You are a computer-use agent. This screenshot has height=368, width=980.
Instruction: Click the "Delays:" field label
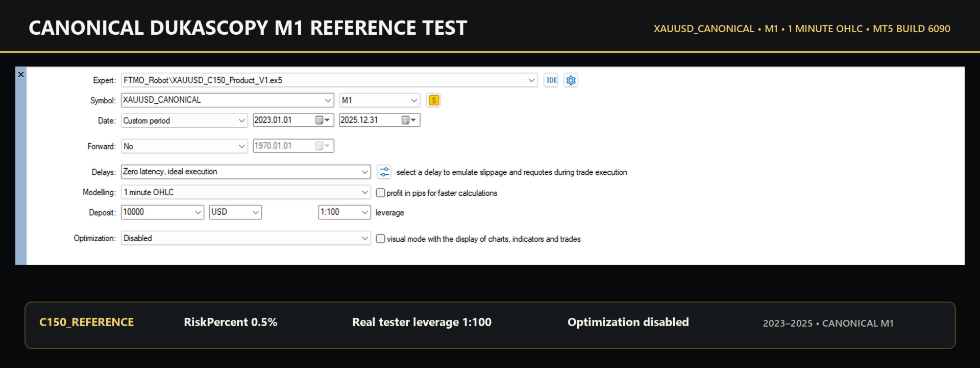(x=104, y=172)
